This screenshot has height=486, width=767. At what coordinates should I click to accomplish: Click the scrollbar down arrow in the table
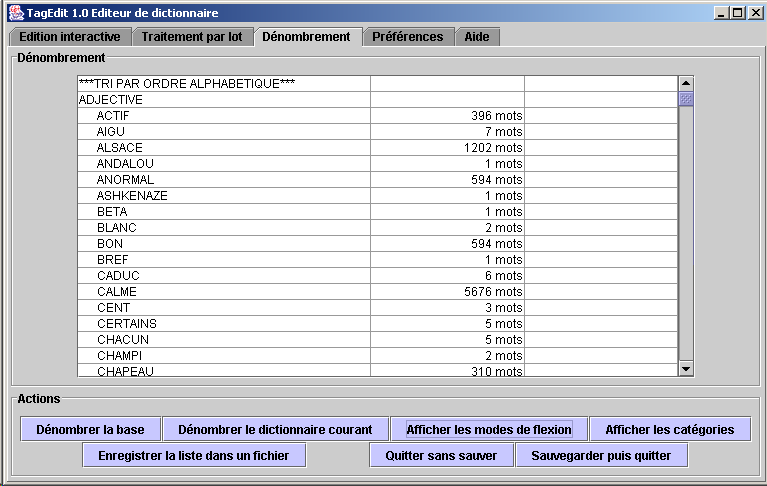(686, 369)
